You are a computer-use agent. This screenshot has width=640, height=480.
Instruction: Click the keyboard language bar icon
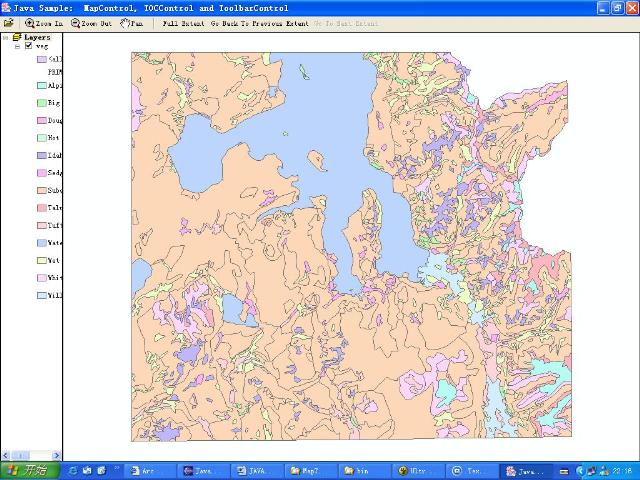pos(564,471)
